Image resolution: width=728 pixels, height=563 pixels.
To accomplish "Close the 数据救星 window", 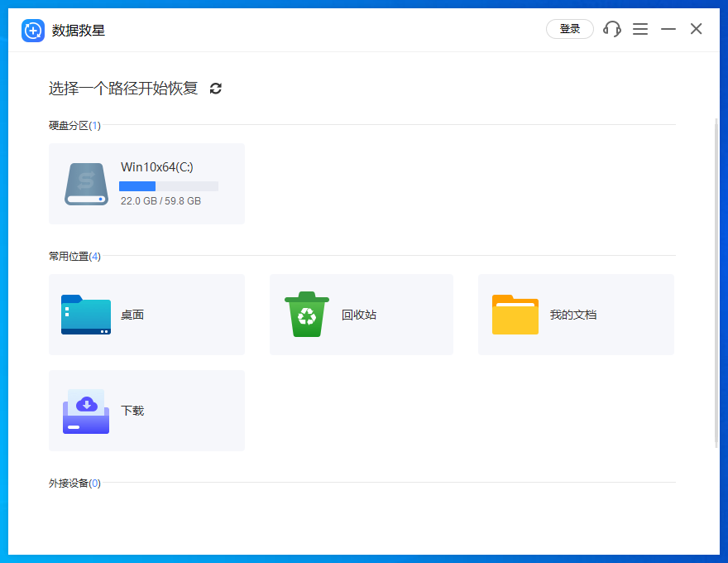I will click(x=696, y=29).
